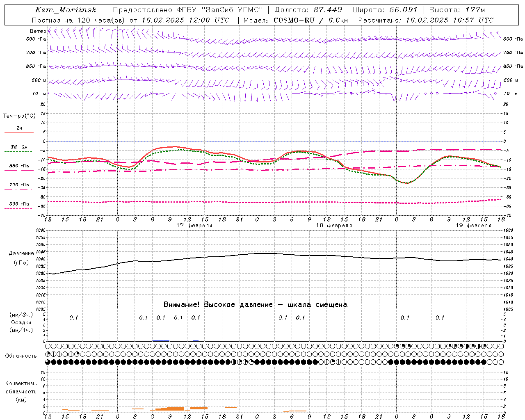Click the (мм/1ч.) unit label
The image size is (525, 420).
pyautogui.click(x=21, y=330)
